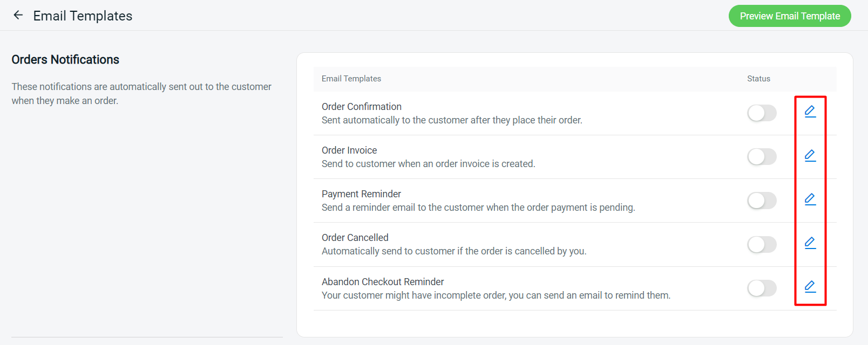Image resolution: width=868 pixels, height=345 pixels.
Task: Edit the Abandon Checkout Reminder template
Action: pos(810,287)
